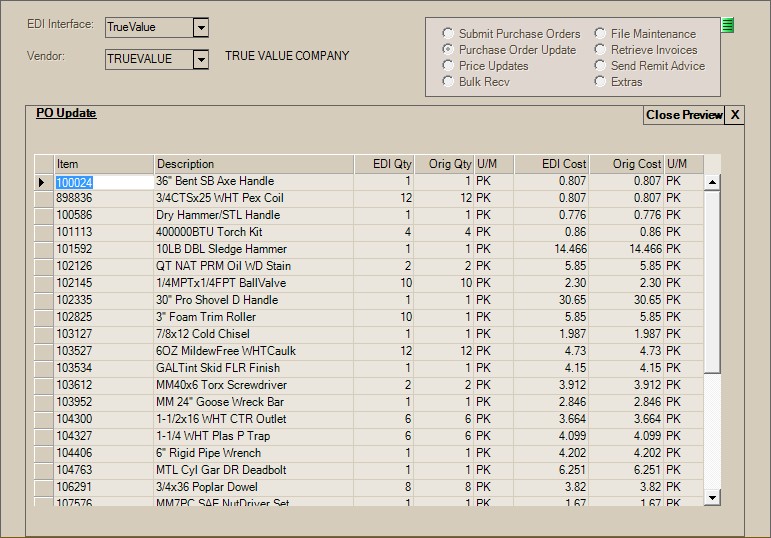Click description 1/4MPTx1/4FPT BallValve

coord(221,283)
